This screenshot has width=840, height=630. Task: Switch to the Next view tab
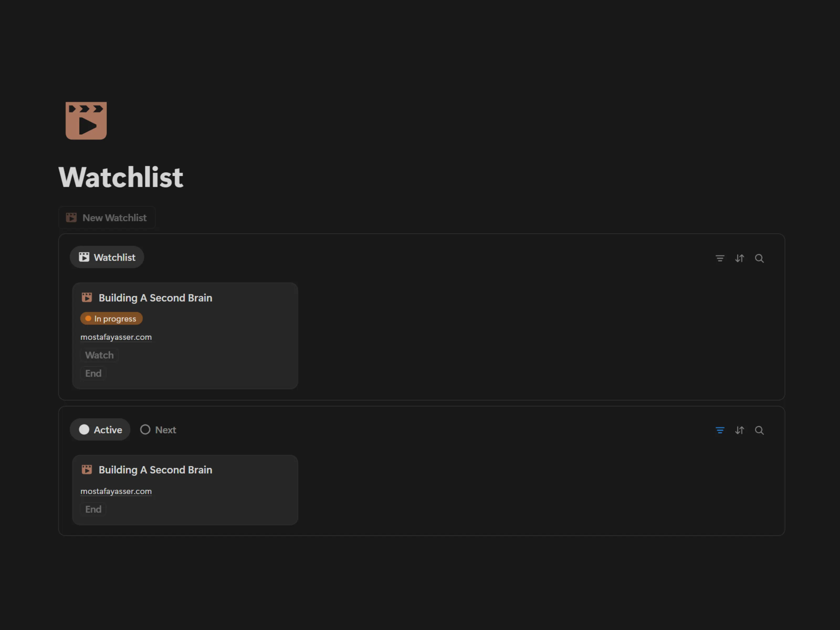coord(158,430)
